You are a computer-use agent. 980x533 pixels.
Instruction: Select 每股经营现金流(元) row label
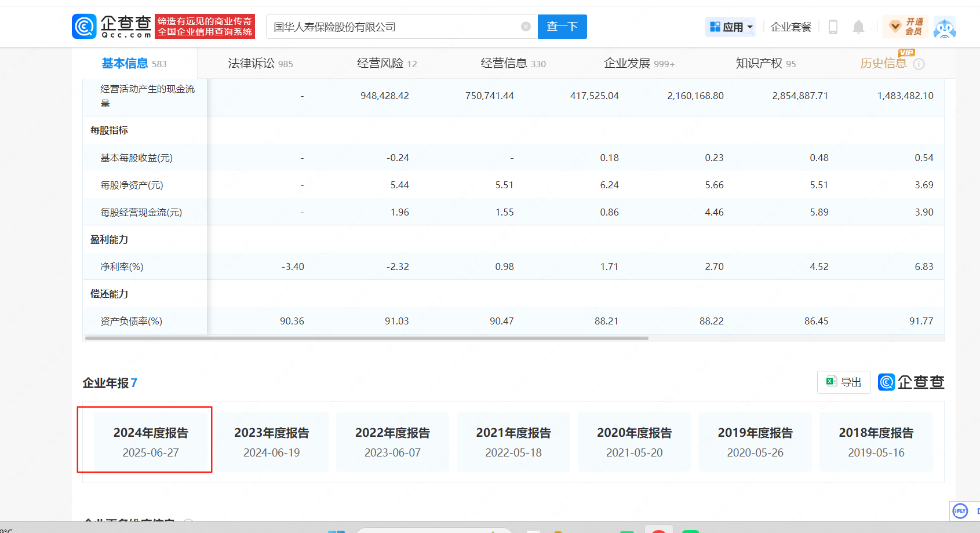click(x=141, y=212)
